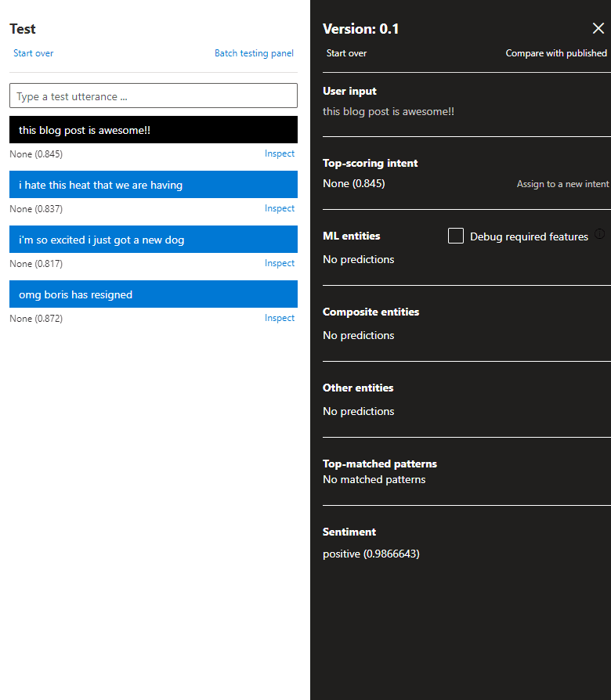Inspect the 'i hate this heat' result
This screenshot has height=700, width=611.
point(280,208)
